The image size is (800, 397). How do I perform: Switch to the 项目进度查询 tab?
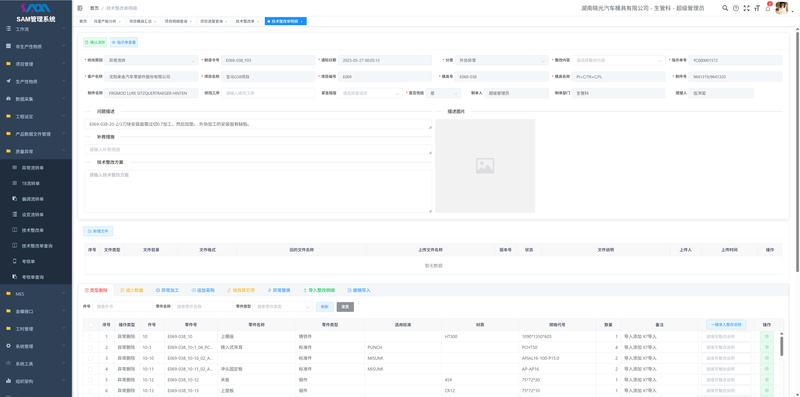tap(213, 21)
